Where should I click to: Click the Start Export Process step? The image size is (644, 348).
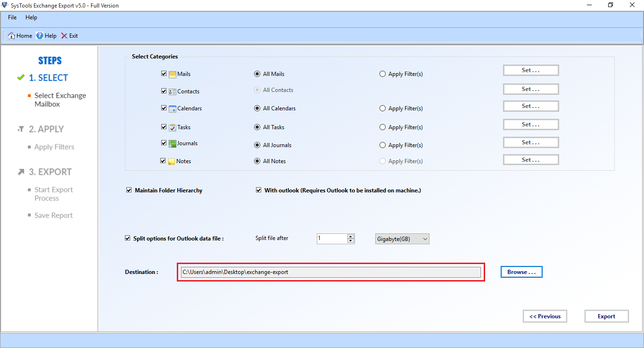[54, 194]
